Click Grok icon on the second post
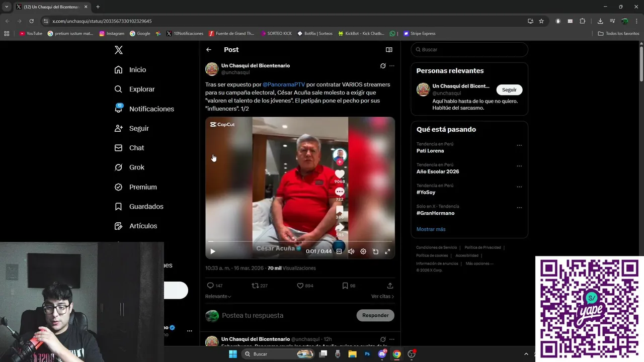 tap(383, 339)
